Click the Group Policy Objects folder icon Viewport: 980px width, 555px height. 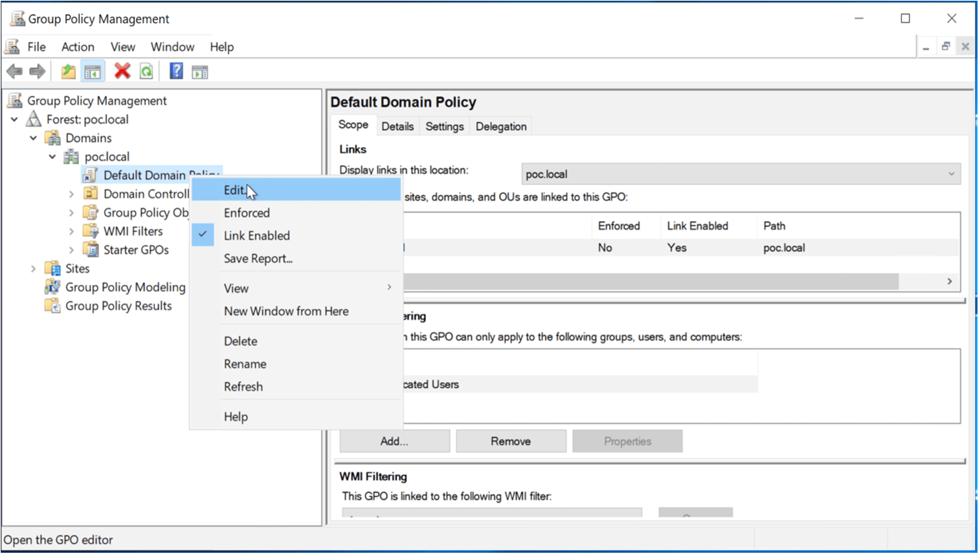pyautogui.click(x=91, y=212)
